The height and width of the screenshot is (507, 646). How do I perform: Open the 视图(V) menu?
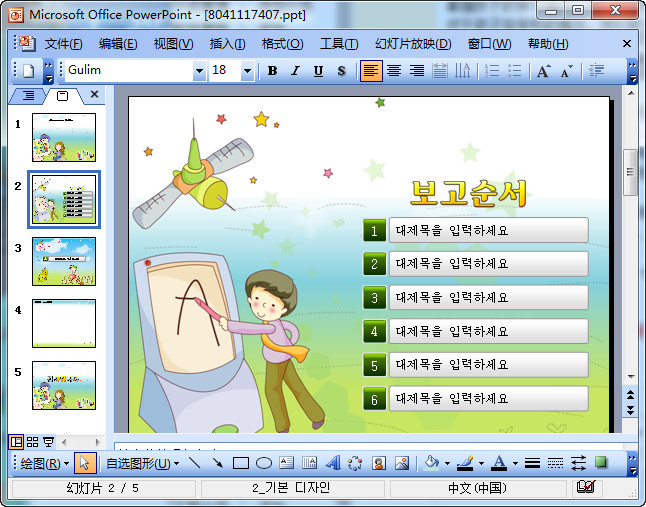pyautogui.click(x=173, y=44)
